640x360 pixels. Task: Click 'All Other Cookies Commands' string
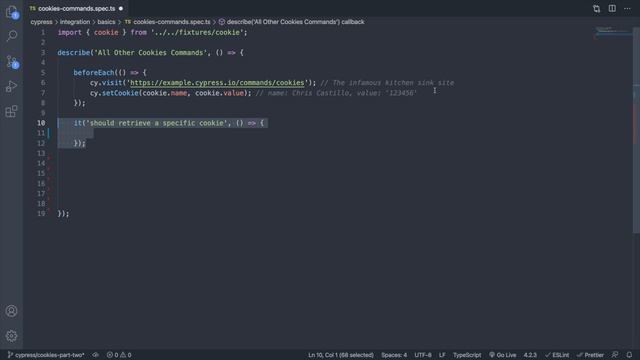click(x=151, y=53)
